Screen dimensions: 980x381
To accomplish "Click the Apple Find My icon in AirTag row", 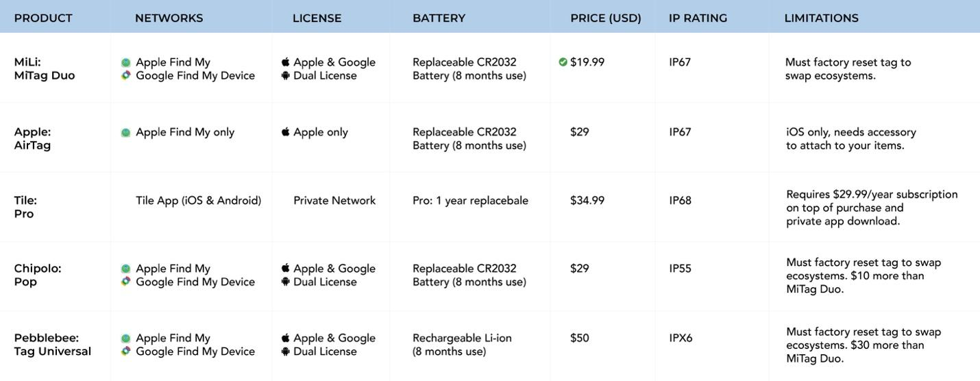I will (x=126, y=132).
